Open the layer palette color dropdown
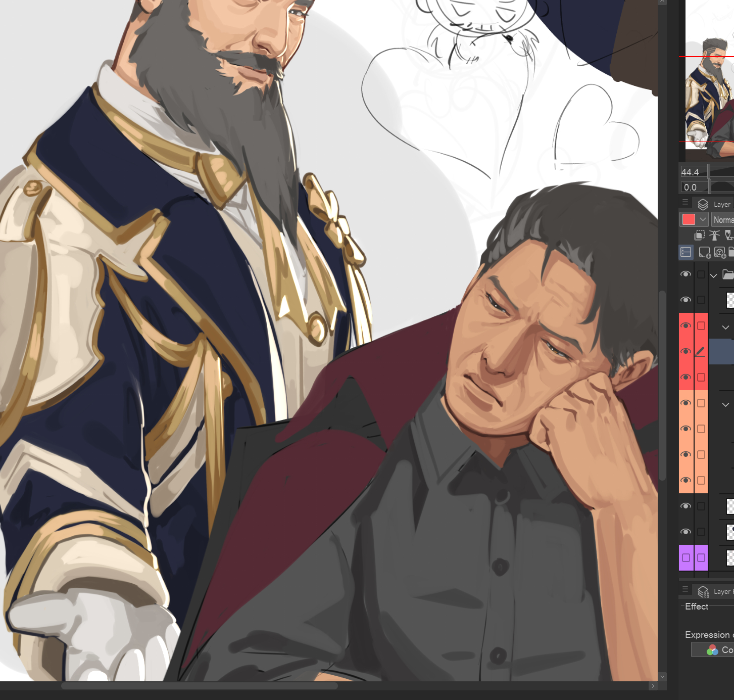Viewport: 734px width, 700px height. (703, 219)
